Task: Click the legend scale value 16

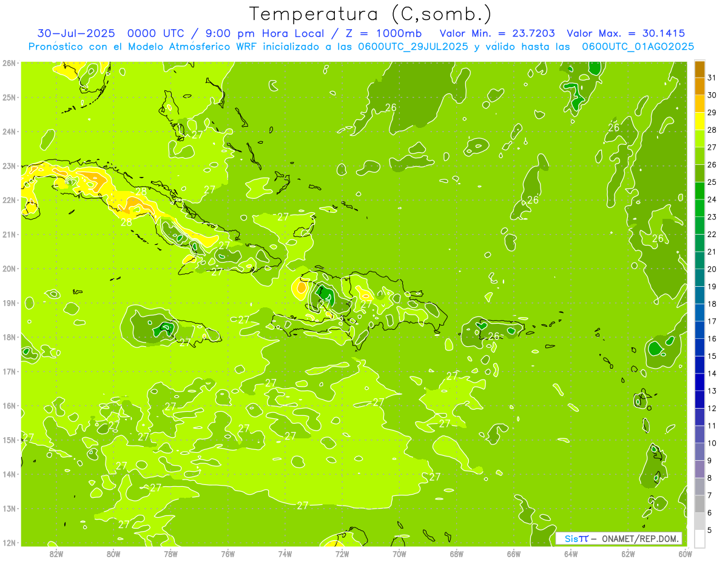Action: [x=712, y=339]
